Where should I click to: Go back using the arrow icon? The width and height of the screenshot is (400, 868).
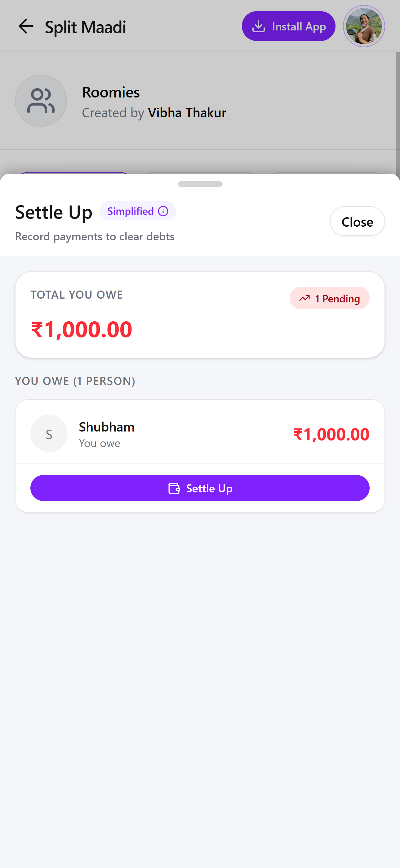click(26, 26)
